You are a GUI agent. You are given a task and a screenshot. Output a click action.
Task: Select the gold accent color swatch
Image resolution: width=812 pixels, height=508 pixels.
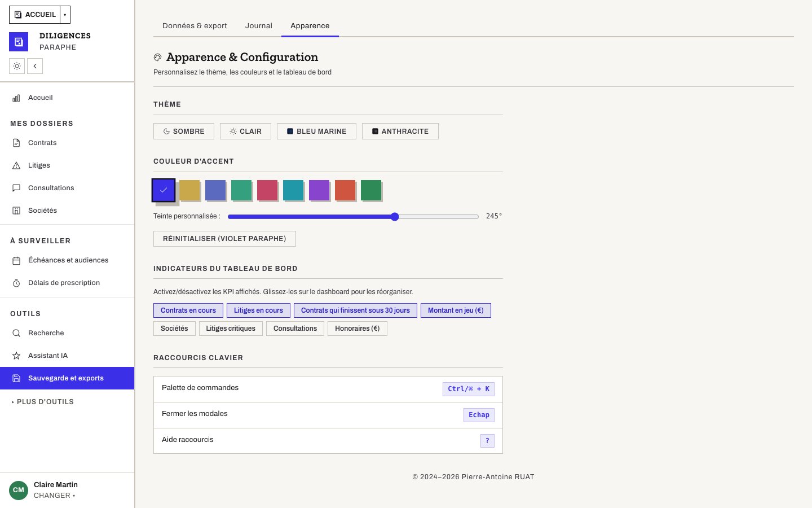pyautogui.click(x=189, y=190)
